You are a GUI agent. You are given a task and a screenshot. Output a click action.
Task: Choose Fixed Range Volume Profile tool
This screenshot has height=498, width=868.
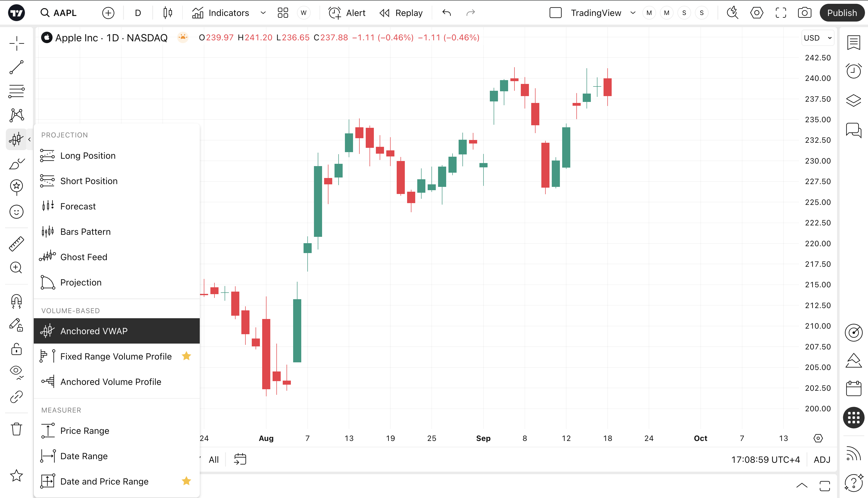[116, 357]
